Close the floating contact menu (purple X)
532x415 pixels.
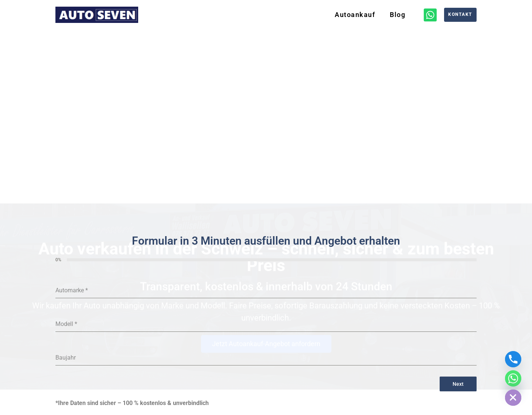point(513,398)
